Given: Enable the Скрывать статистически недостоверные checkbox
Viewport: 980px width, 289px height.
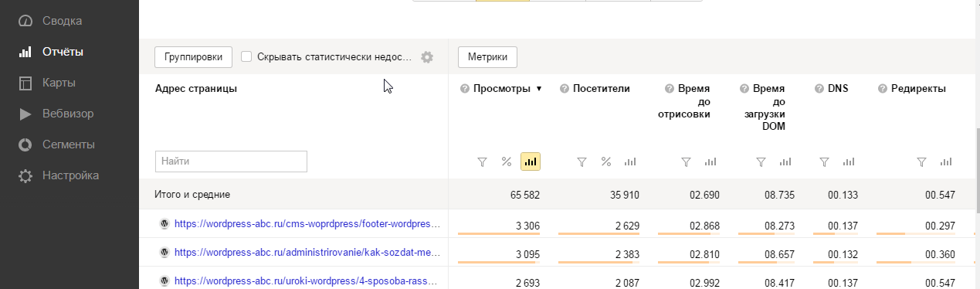Looking at the screenshot, I should pos(246,56).
